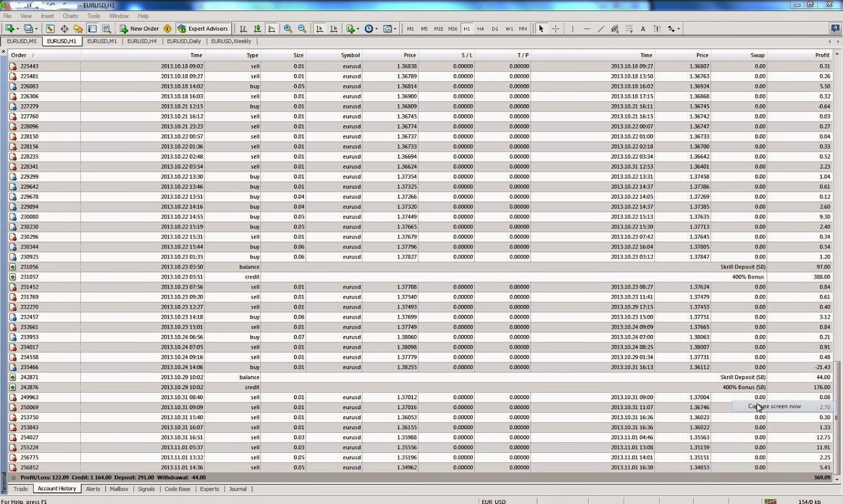Open the Charts menu
Viewport: 843px width, 504px height.
(x=70, y=16)
